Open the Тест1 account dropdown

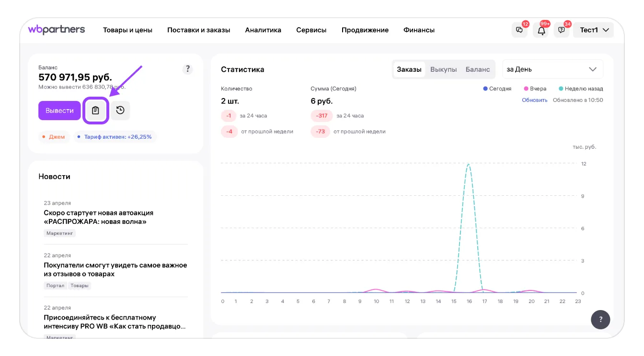click(594, 30)
